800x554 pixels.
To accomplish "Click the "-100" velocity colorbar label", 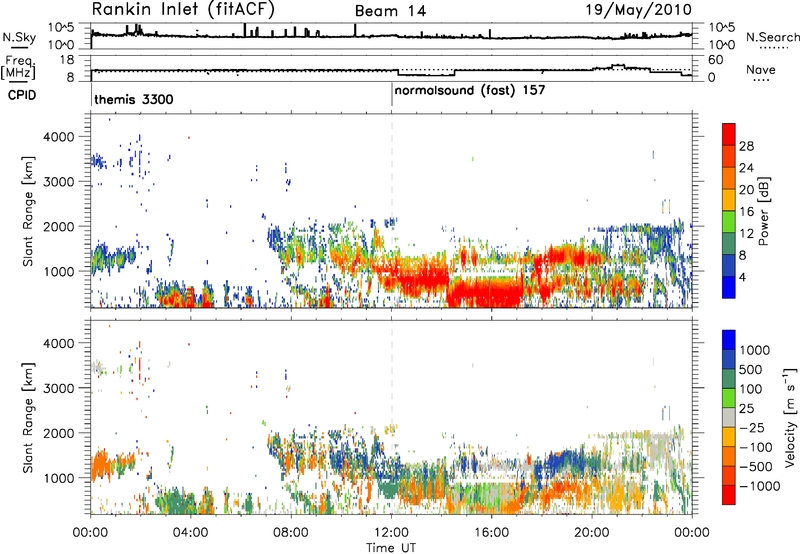I will pos(756,447).
